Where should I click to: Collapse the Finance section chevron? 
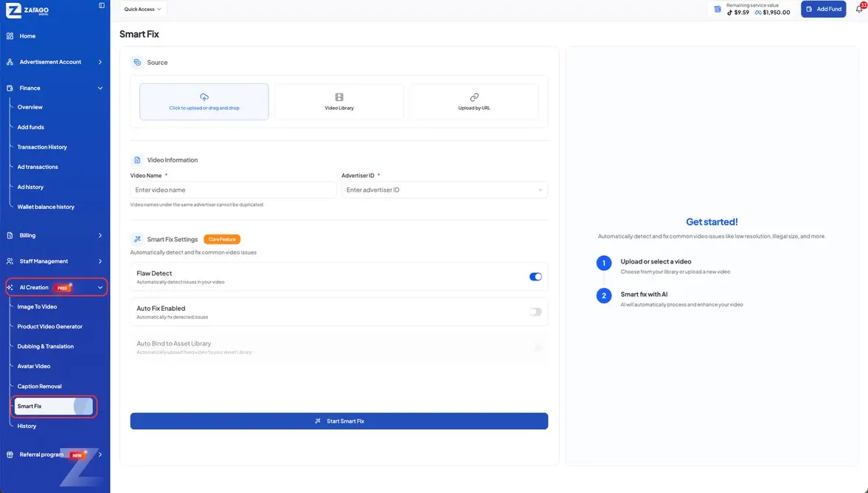pos(100,88)
